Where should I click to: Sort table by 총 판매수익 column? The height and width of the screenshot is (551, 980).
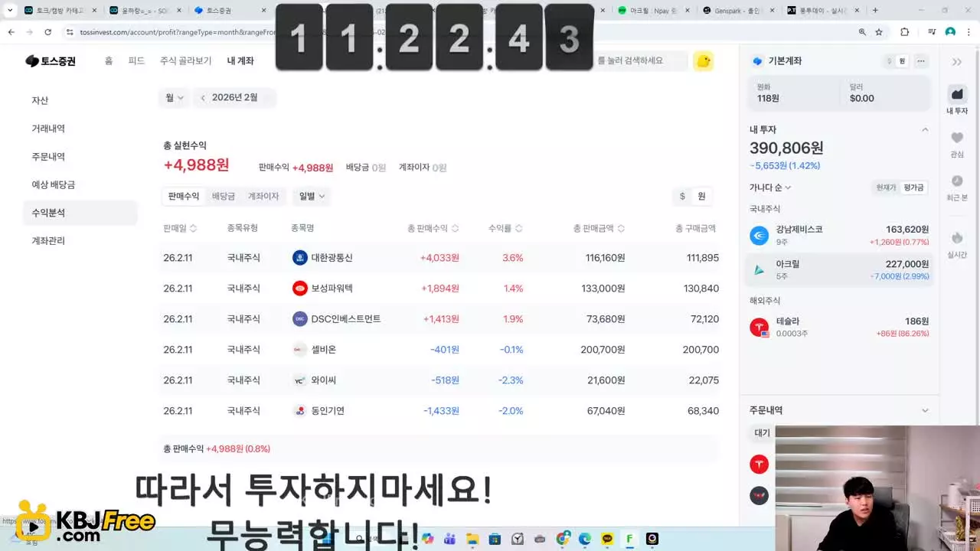(433, 228)
